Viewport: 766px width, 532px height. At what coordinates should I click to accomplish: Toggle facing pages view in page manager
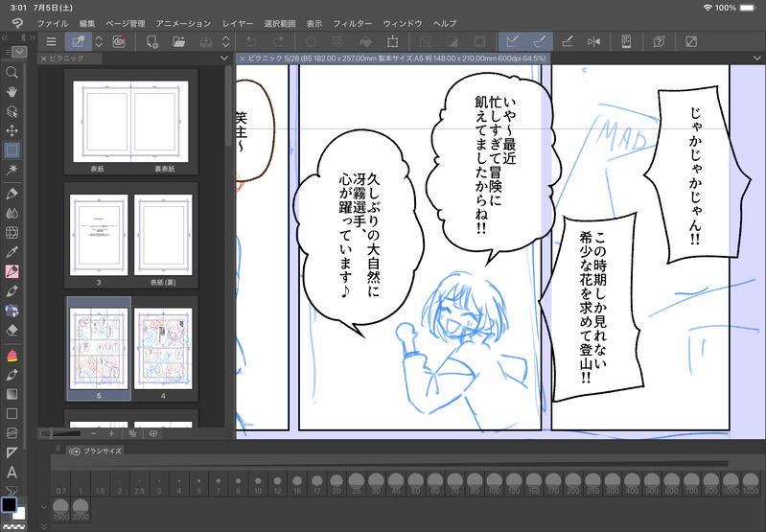[132, 433]
